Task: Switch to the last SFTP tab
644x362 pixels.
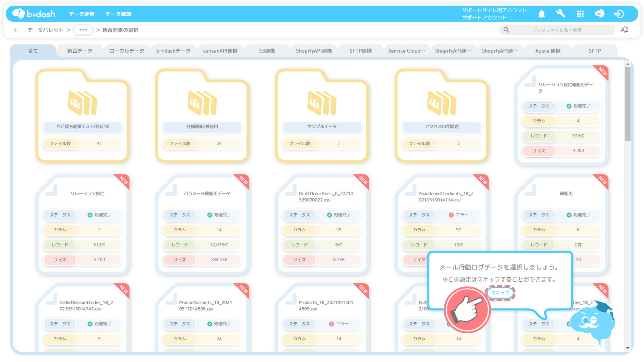Action: tap(594, 51)
